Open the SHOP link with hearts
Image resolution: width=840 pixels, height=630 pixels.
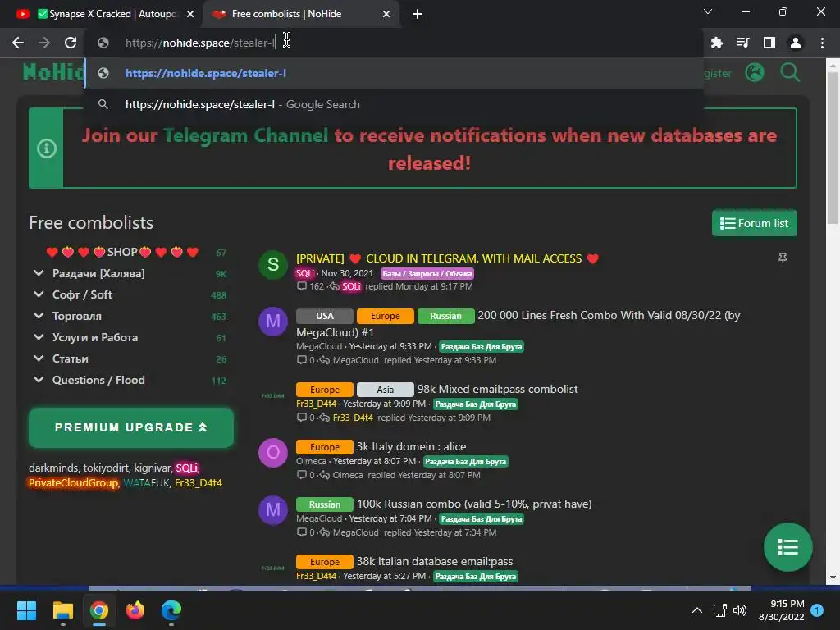click(x=123, y=252)
